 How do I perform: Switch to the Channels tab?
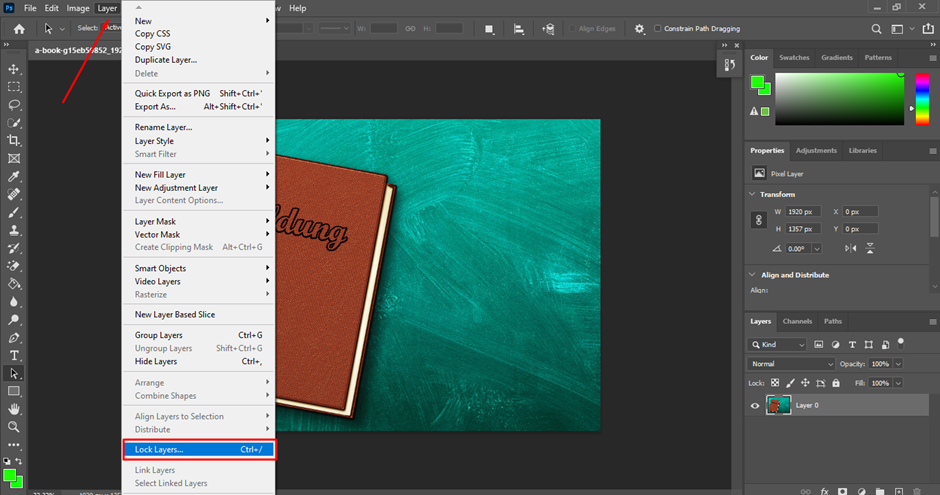click(x=797, y=321)
